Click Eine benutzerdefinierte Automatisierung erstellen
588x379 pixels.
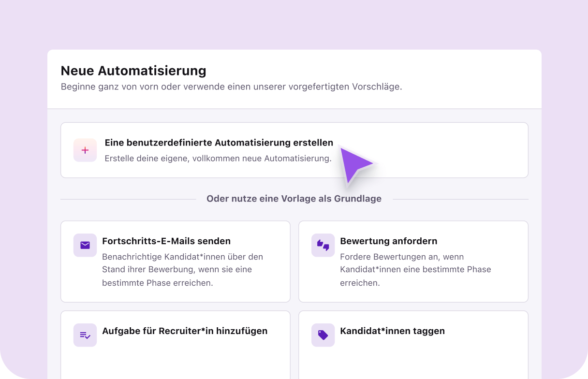219,143
